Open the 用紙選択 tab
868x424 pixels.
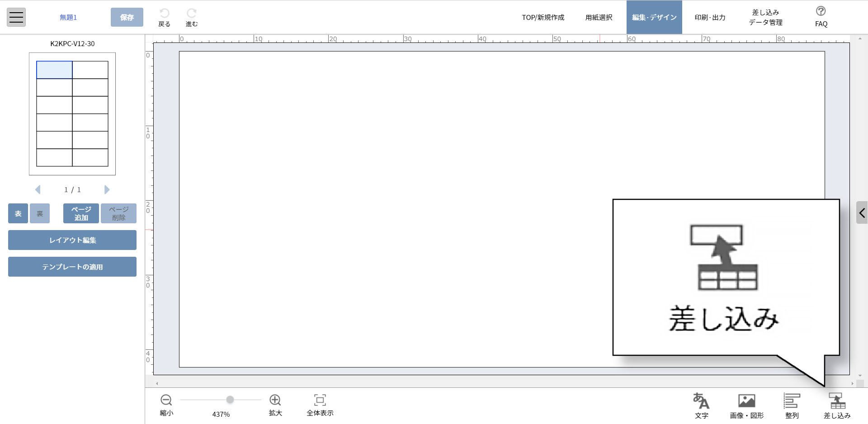(599, 17)
